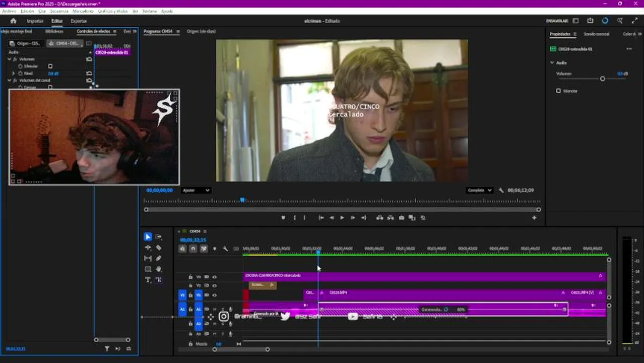644x363 pixels.
Task: Toggle timeline Snap magnet button
Action: pyautogui.click(x=193, y=249)
